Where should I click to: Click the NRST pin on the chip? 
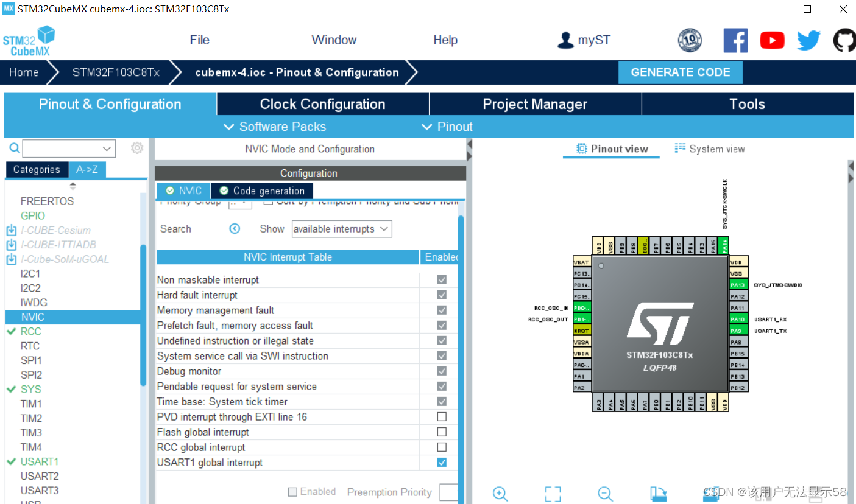[582, 331]
